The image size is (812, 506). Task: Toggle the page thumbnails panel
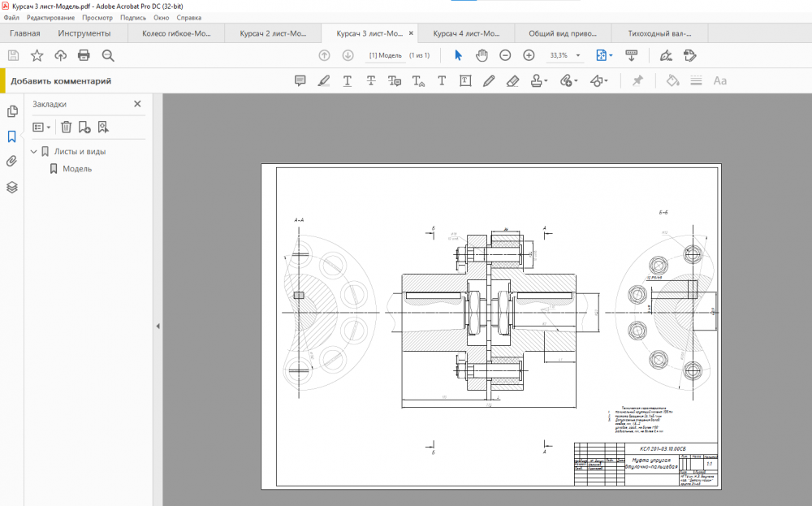[11, 111]
